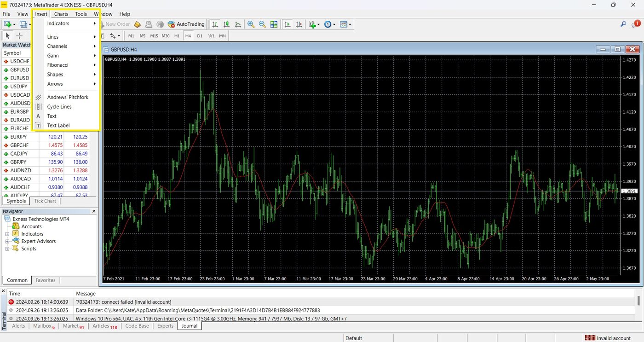Click the Draw Arrows objects icon
This screenshot has height=342, width=644.
pos(113,35)
